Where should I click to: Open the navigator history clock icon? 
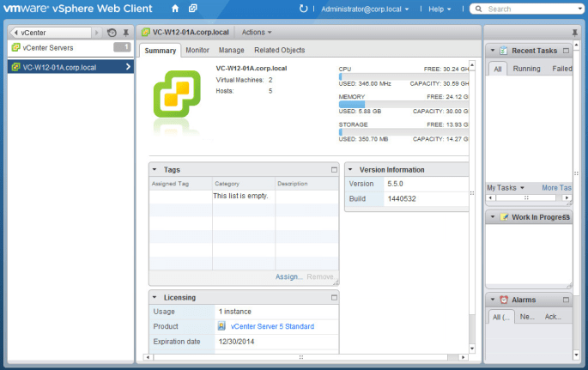[112, 33]
